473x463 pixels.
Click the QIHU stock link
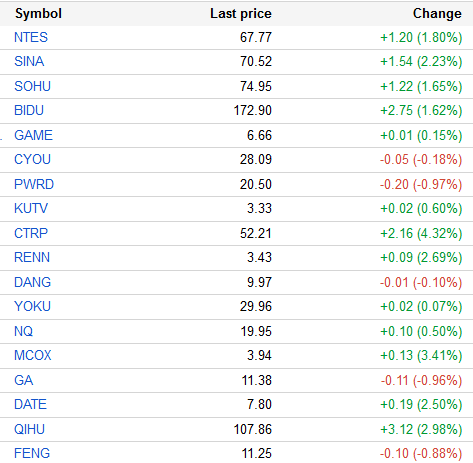tap(29, 429)
